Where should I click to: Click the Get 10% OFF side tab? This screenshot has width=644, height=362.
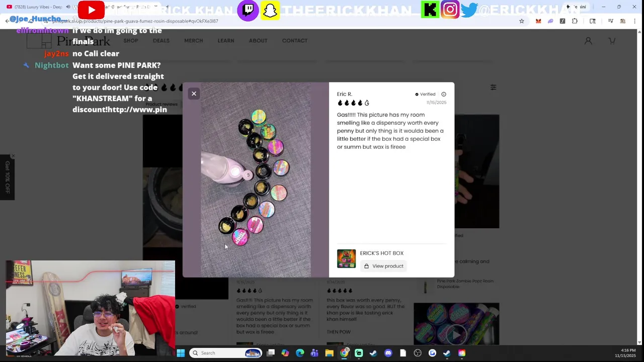pos(7,177)
